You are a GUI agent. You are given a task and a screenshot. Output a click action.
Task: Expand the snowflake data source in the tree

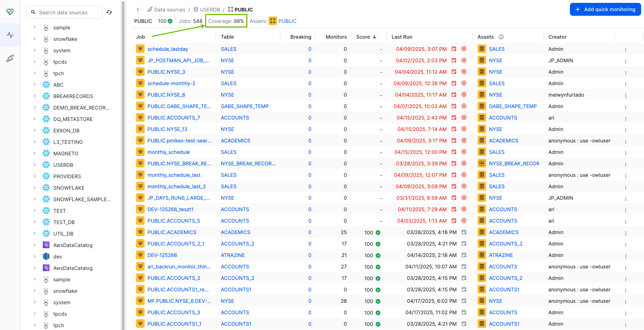pyautogui.click(x=34, y=39)
